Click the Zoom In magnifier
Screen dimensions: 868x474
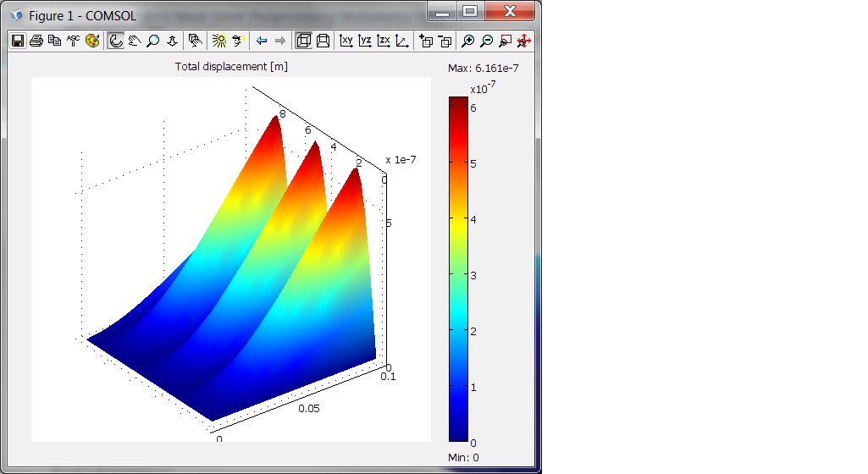[467, 41]
